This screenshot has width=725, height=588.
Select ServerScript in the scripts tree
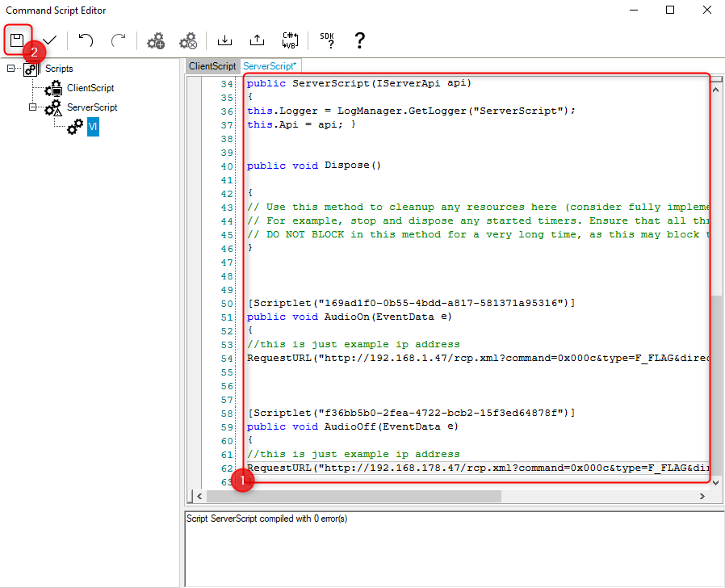[x=91, y=107]
